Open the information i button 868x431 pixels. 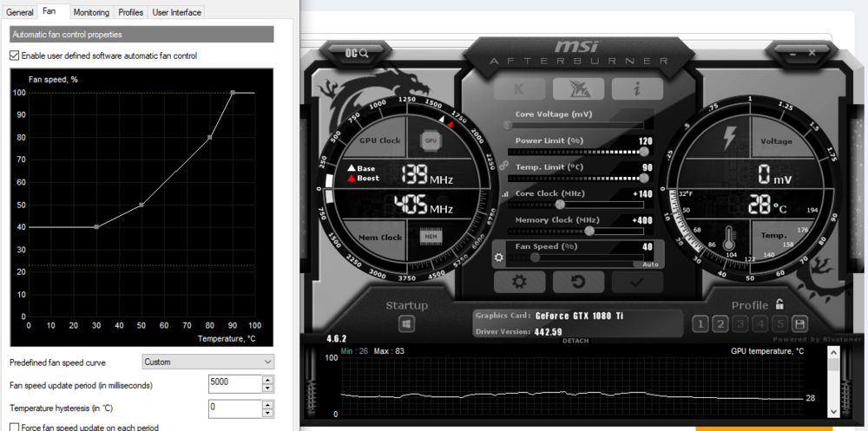[x=637, y=89]
